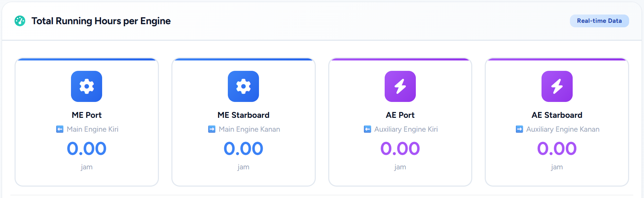
Task: Click the ME Starboard gear icon
Action: 243,86
